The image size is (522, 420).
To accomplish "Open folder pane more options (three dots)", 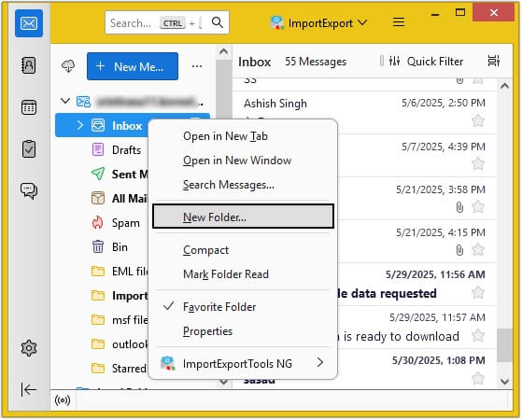I will [x=197, y=66].
